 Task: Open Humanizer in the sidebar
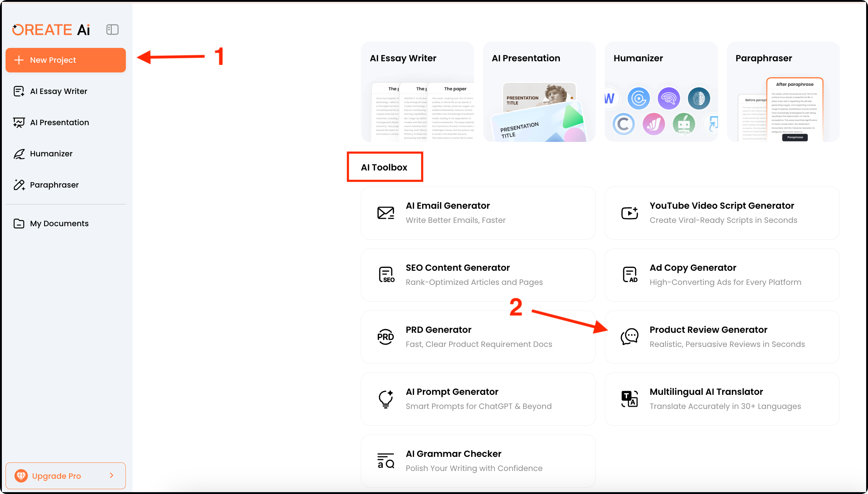point(66,154)
